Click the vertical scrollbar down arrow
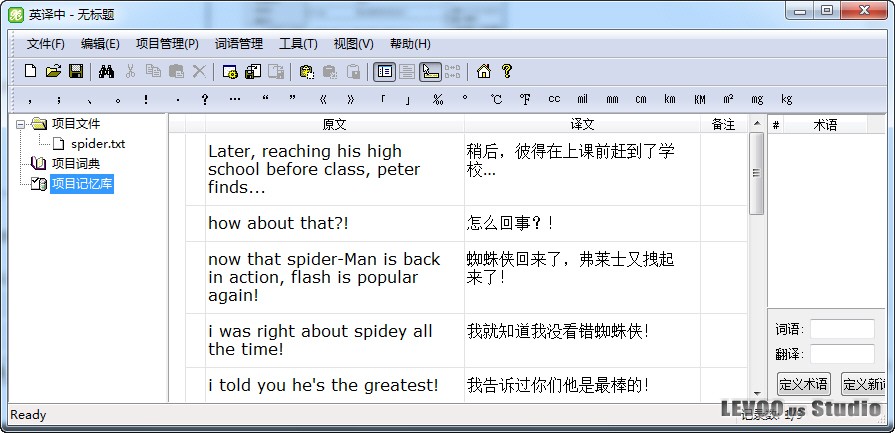The image size is (895, 433). [757, 394]
